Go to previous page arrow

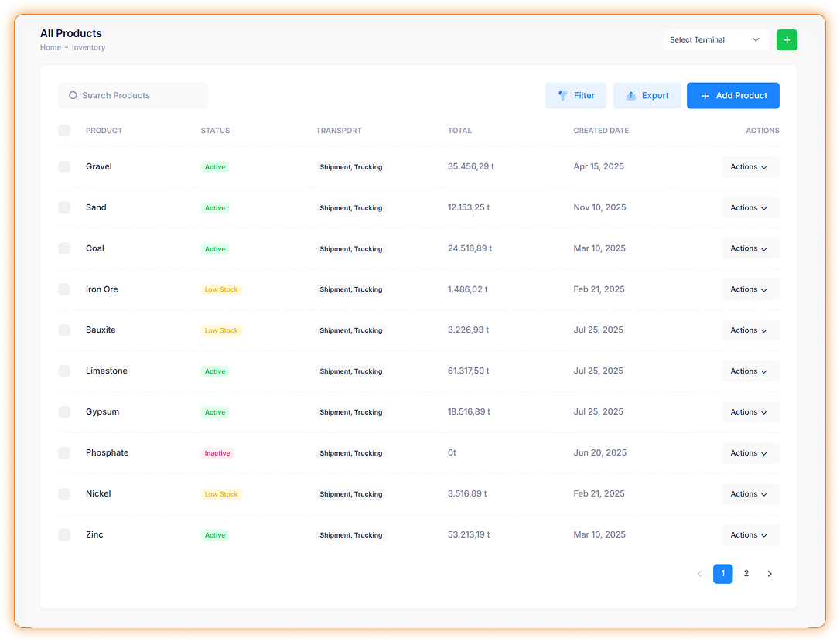(x=699, y=574)
